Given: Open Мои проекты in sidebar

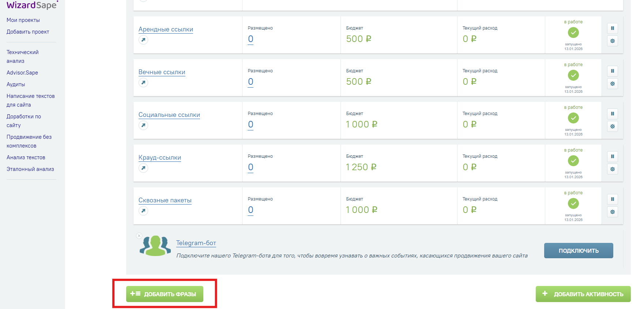Looking at the screenshot, I should click(23, 20).
